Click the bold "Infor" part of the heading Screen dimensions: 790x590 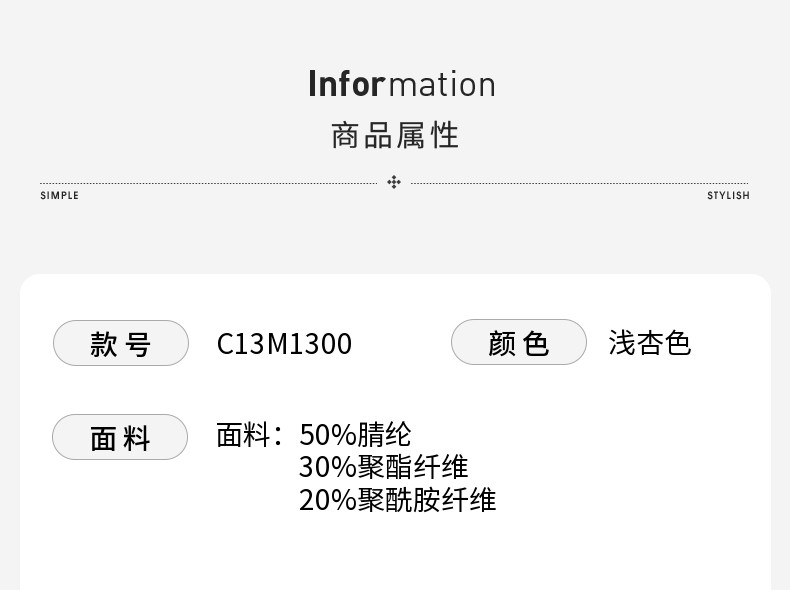pyautogui.click(x=346, y=84)
